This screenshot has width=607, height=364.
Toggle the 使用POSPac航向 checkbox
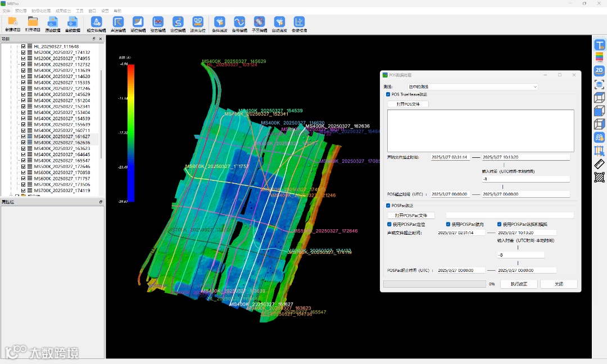point(449,224)
